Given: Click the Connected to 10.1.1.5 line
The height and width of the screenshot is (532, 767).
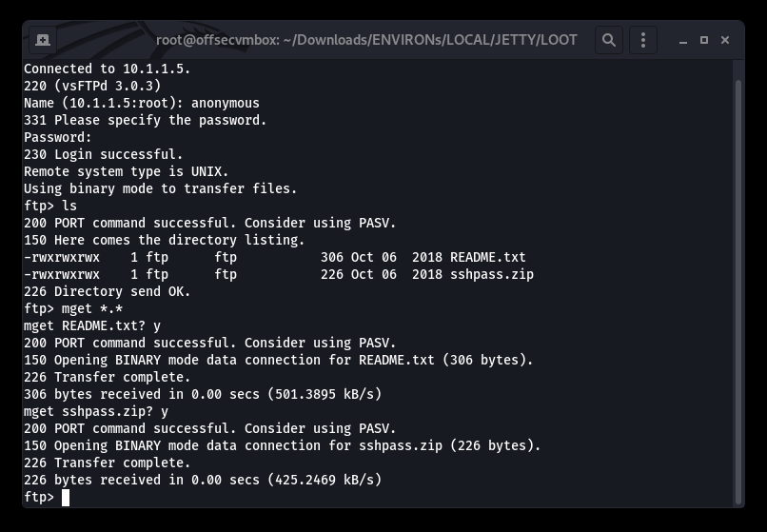Looking at the screenshot, I should [x=108, y=69].
